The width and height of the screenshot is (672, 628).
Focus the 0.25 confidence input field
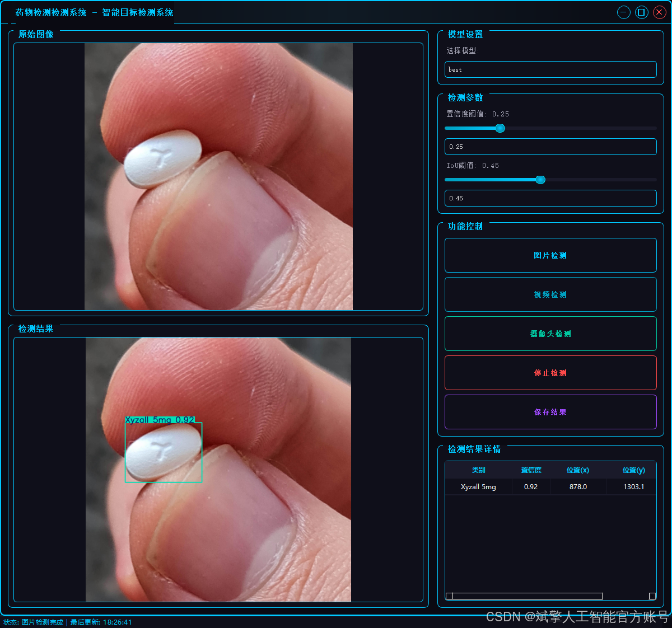550,147
